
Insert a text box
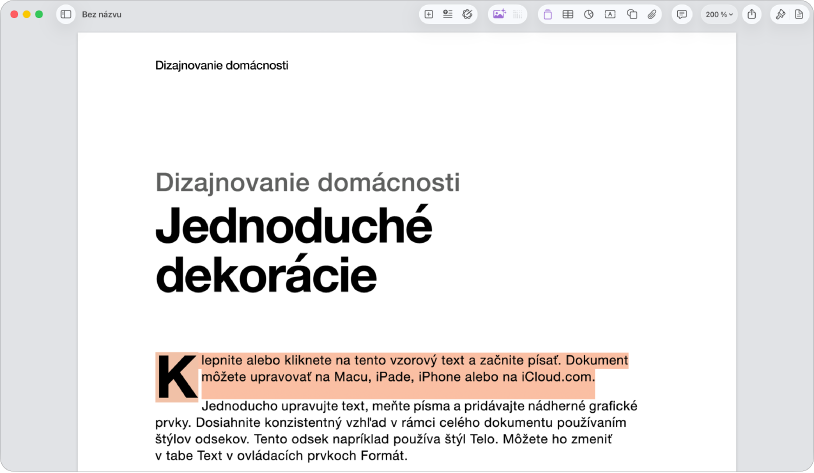610,15
